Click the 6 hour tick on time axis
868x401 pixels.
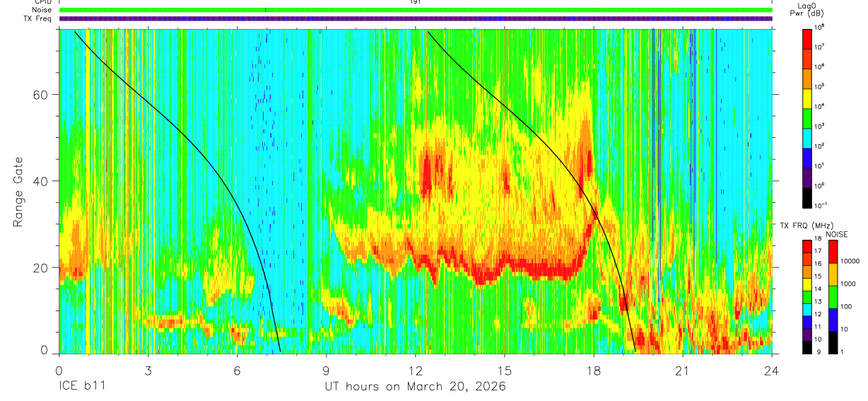coord(237,371)
